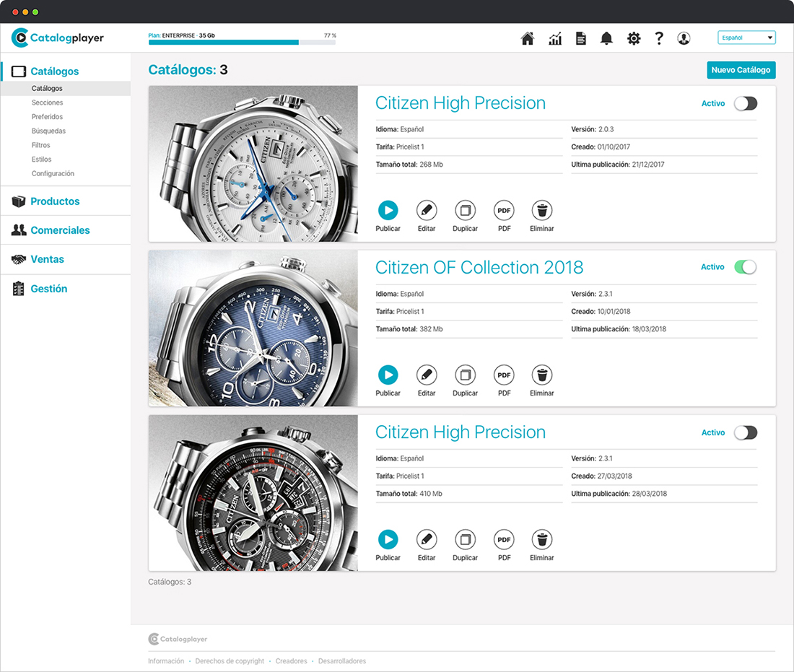Viewport: 794px width, 672px height.
Task: Open the statistics chart icon
Action: (555, 38)
